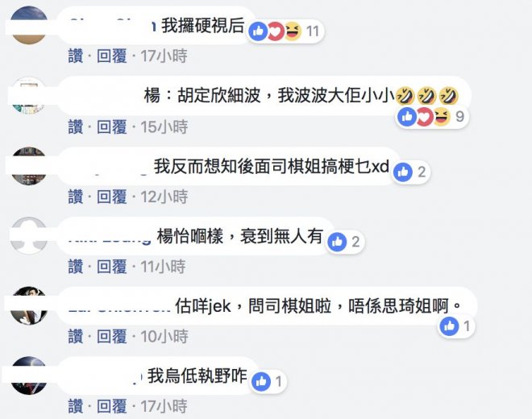Open the 10小時 timestamp link
The height and width of the screenshot is (419, 532).
[164, 336]
